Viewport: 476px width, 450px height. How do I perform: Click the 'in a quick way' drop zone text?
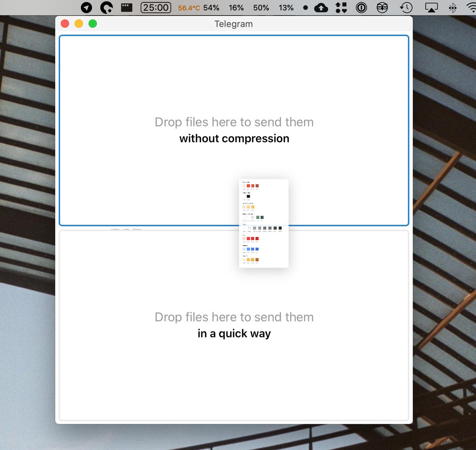(234, 333)
